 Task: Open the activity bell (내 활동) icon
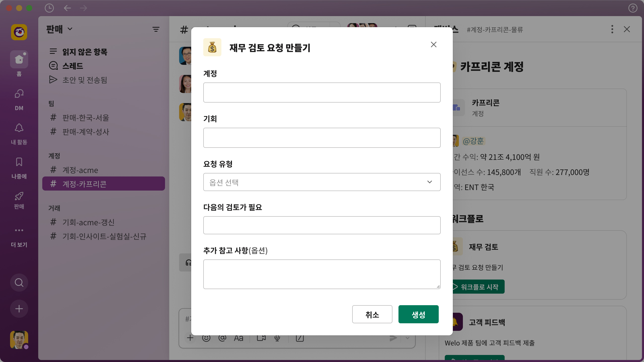(19, 128)
